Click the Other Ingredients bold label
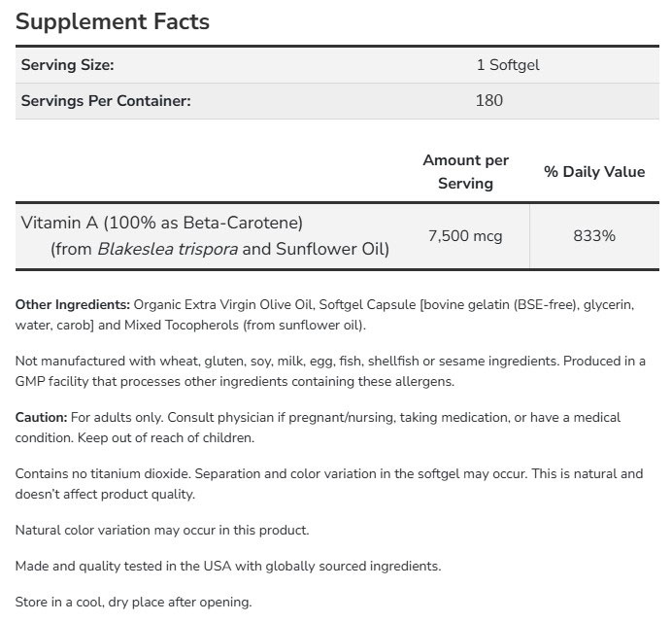This screenshot has height=622, width=672. tap(73, 304)
